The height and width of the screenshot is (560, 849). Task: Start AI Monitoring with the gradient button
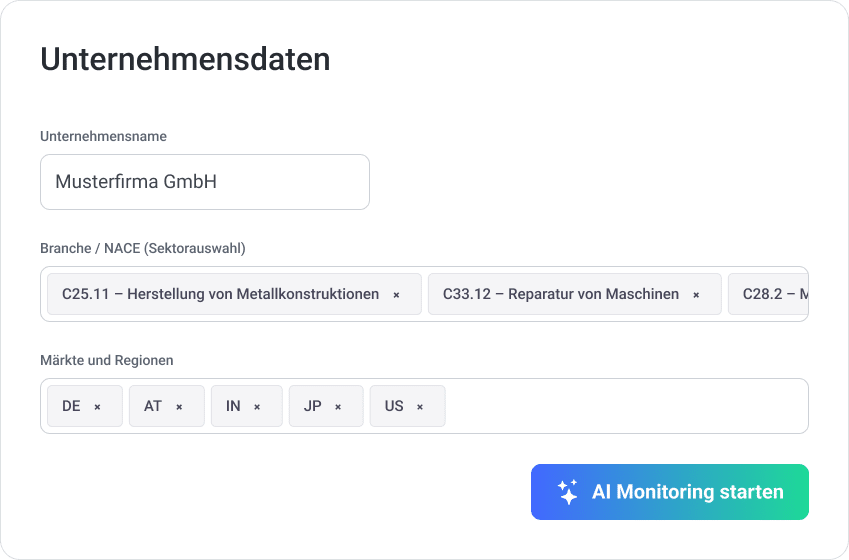(x=670, y=492)
